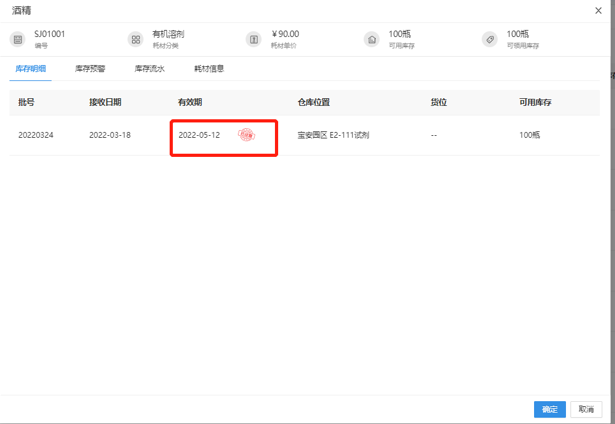Open the 库存预警 tab
The width and height of the screenshot is (615, 424).
coord(90,69)
